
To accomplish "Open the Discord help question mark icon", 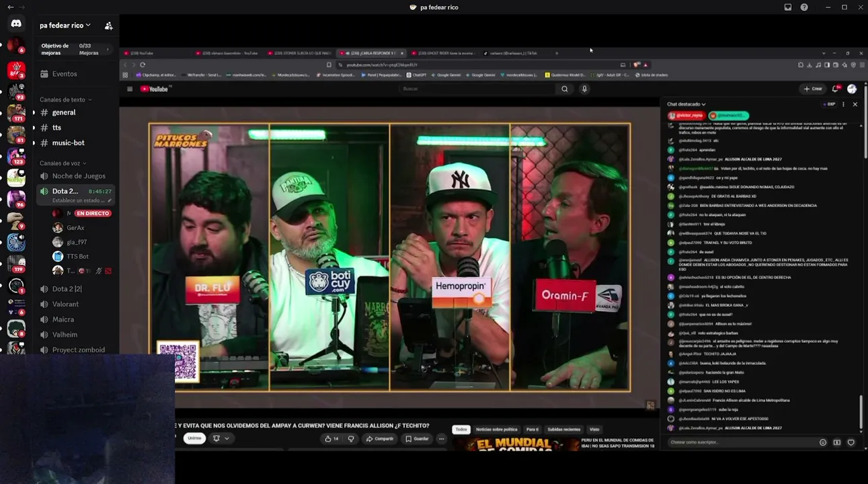I will coord(804,7).
